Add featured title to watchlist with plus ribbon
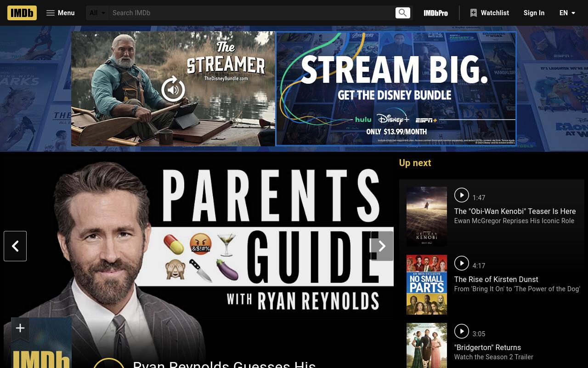The width and height of the screenshot is (588, 368). [20, 328]
